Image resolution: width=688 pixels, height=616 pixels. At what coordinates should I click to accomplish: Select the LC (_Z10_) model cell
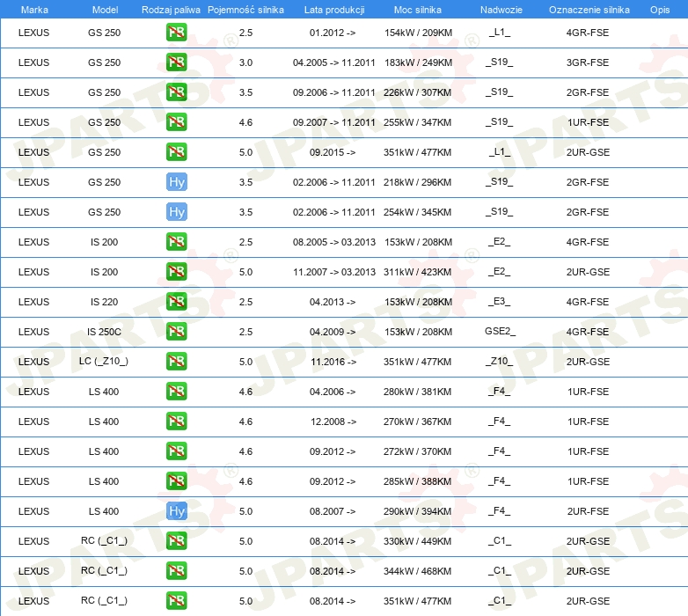104,362
